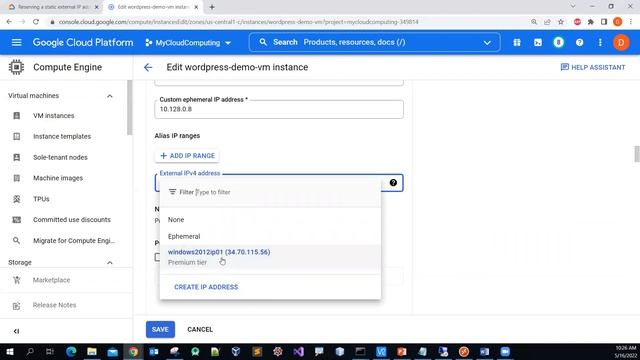The width and height of the screenshot is (640, 360).
Task: Select Ephemeral in the IP dropdown
Action: tap(270, 236)
